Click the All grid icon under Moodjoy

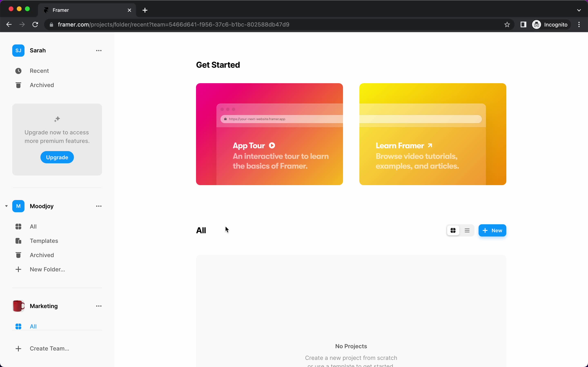19,226
